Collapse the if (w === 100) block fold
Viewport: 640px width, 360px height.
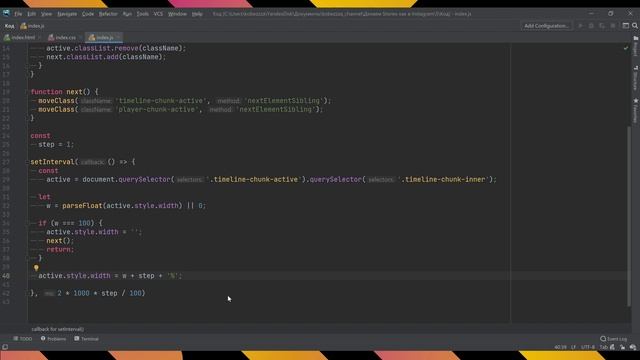[28, 223]
